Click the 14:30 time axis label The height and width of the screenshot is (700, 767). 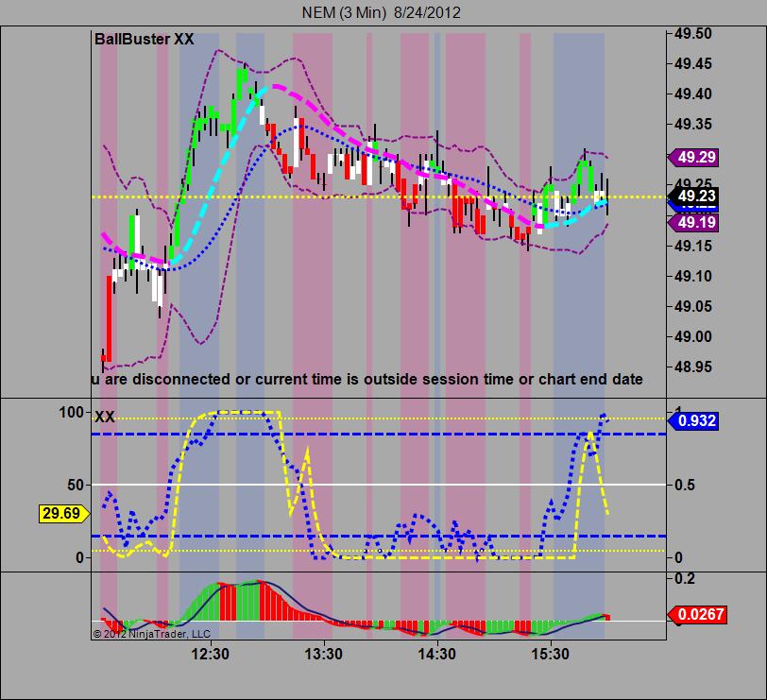click(436, 654)
